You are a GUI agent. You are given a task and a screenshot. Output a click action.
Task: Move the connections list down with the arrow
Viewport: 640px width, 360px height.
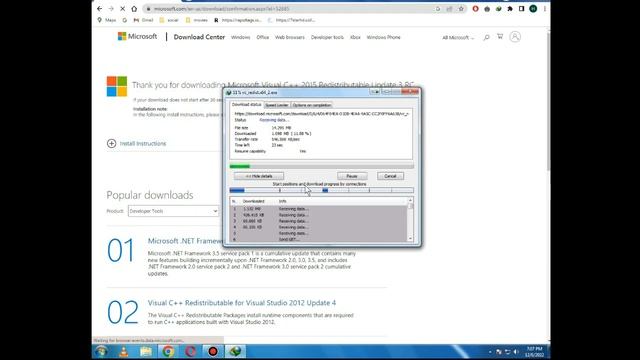pyautogui.click(x=410, y=239)
